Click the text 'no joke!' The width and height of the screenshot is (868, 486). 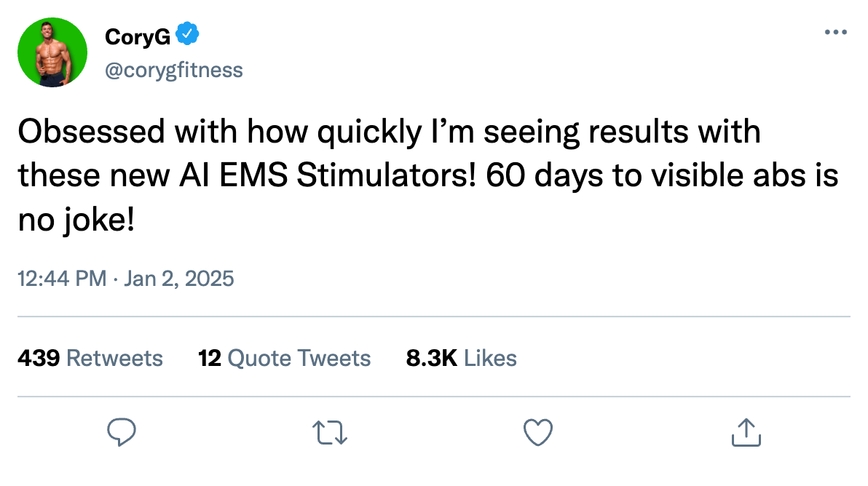tap(76, 220)
